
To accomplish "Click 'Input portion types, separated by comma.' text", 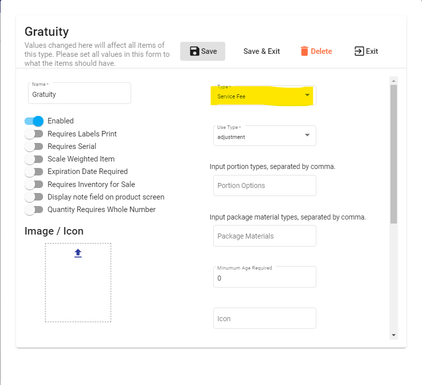I will coord(272,166).
